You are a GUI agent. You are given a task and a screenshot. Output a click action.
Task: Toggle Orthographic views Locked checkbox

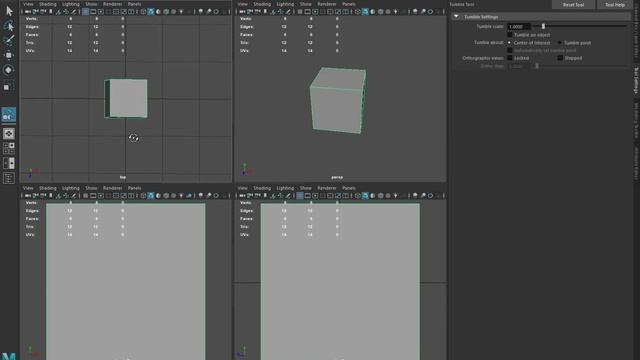pyautogui.click(x=510, y=58)
